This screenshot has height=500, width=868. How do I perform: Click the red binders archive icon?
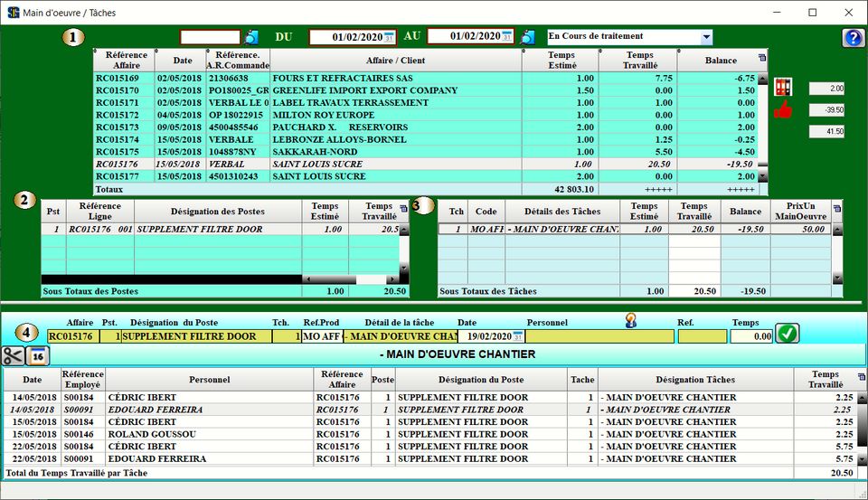tap(783, 87)
